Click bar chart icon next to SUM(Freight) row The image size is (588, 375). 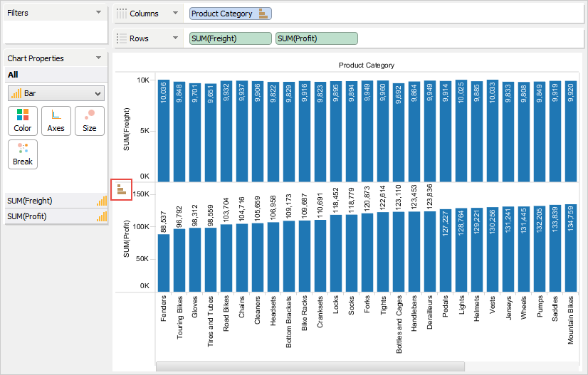(x=102, y=201)
